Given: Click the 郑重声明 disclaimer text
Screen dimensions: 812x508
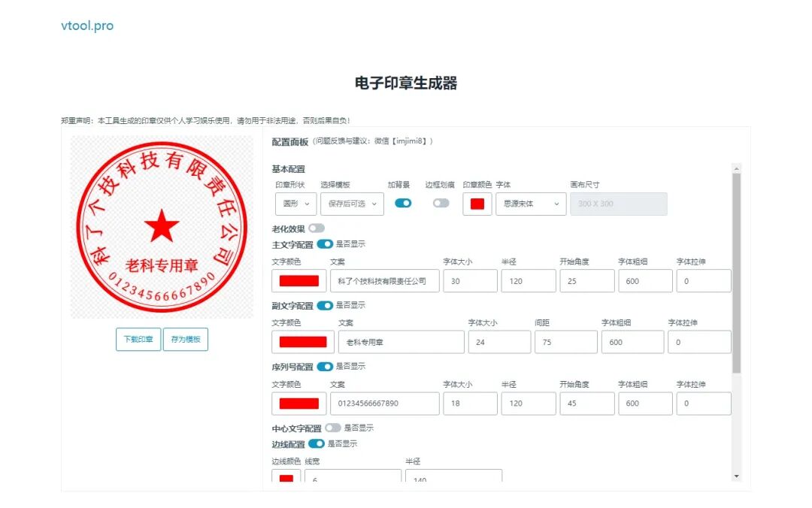Looking at the screenshot, I should pyautogui.click(x=205, y=121).
